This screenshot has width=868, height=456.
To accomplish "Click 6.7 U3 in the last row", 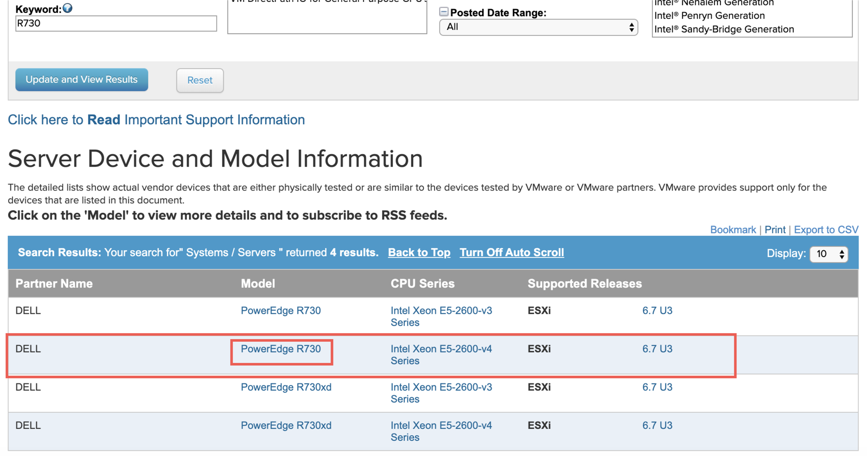I will (x=657, y=425).
